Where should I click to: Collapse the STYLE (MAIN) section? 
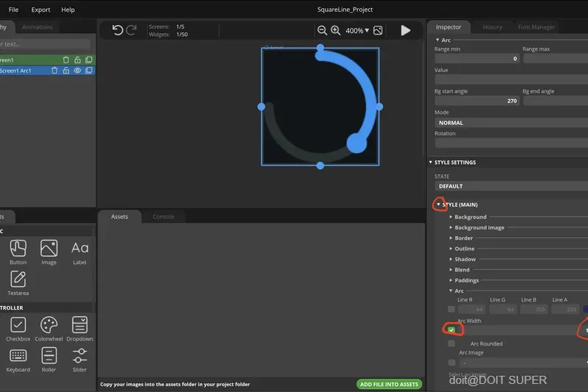[x=438, y=204]
